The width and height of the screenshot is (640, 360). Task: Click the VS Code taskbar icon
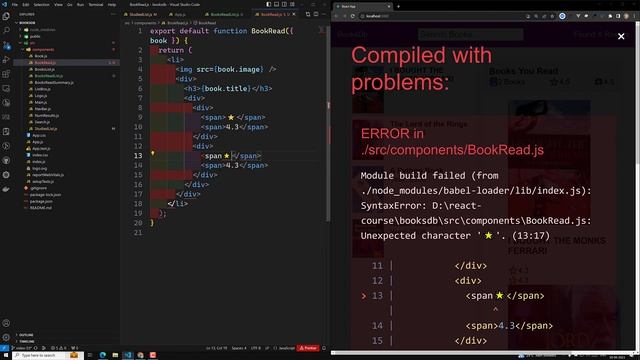(128, 355)
